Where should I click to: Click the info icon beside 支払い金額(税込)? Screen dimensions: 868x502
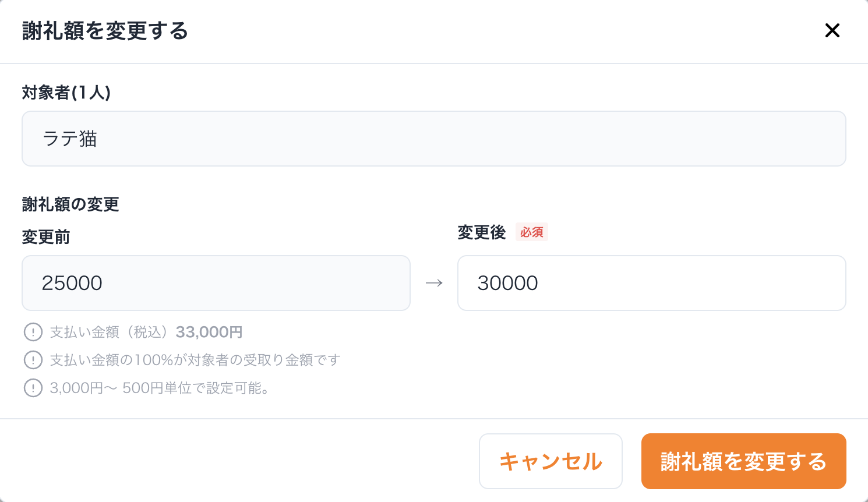tap(33, 332)
